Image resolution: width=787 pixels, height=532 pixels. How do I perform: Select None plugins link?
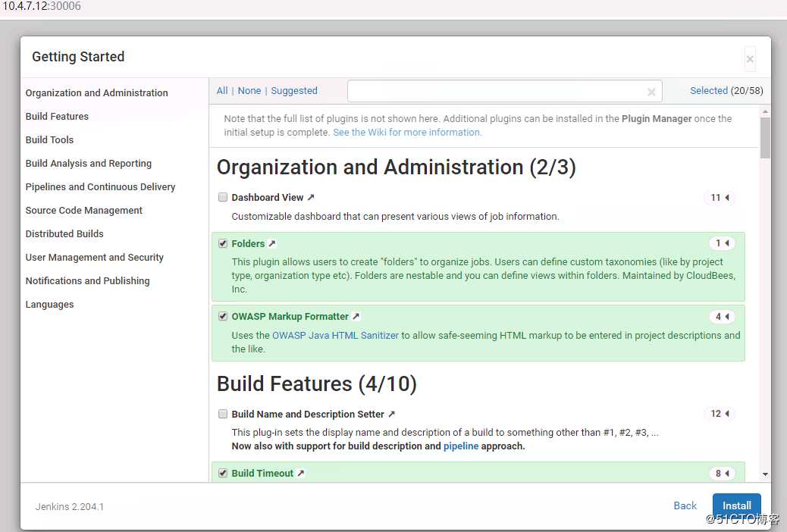pyautogui.click(x=249, y=91)
